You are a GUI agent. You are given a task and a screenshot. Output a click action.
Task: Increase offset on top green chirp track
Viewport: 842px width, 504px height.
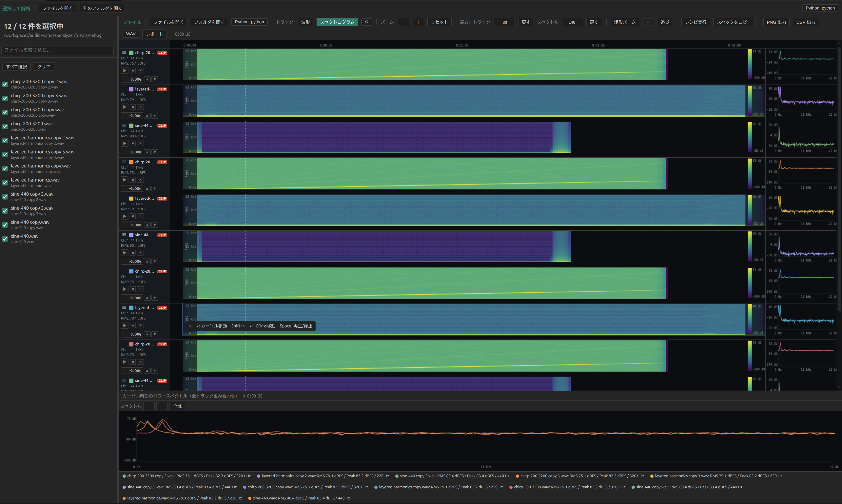pos(147,79)
